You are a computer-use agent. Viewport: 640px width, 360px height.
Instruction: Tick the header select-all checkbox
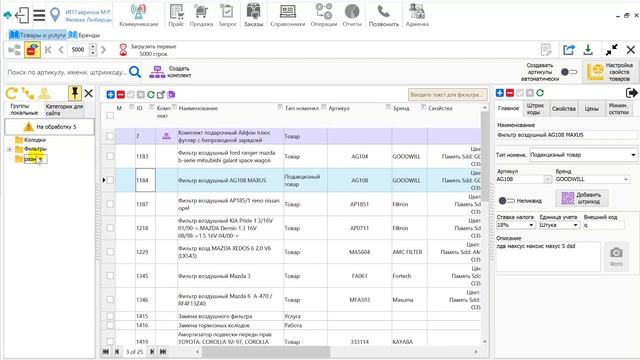point(110,116)
